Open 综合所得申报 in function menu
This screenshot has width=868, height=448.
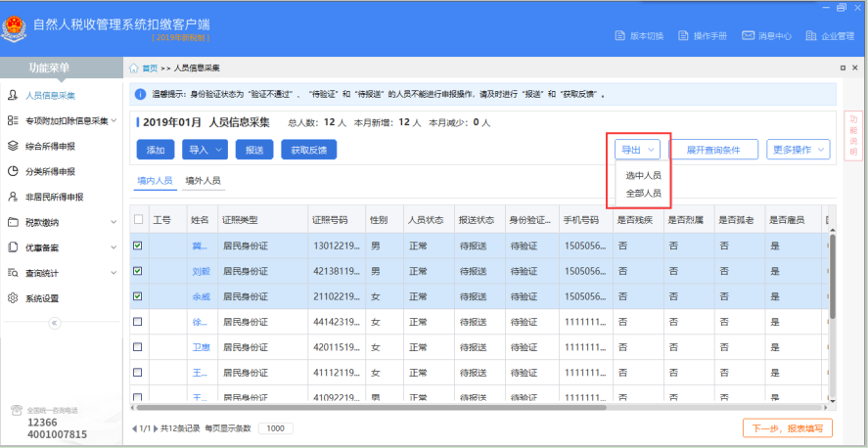50,146
